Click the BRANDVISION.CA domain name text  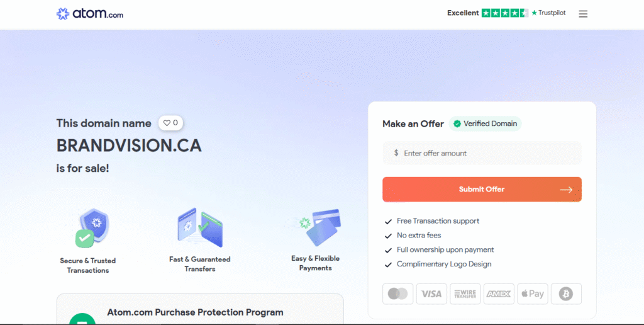129,145
